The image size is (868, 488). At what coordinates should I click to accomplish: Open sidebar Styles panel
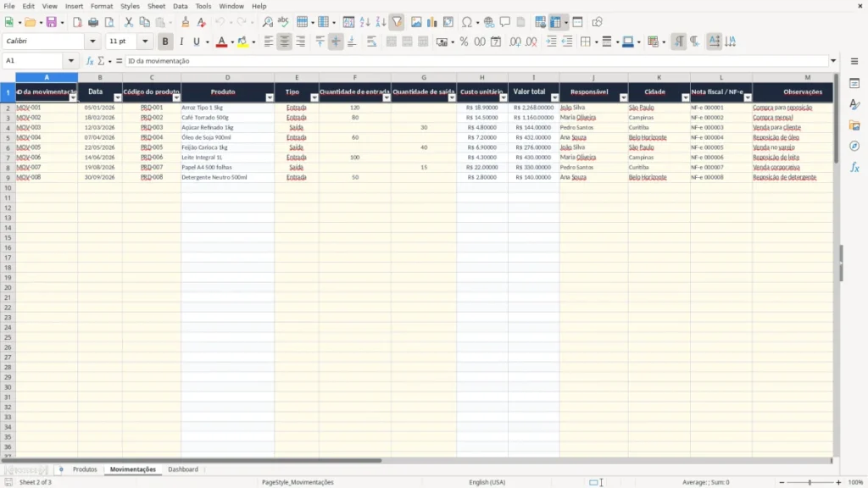click(x=854, y=104)
